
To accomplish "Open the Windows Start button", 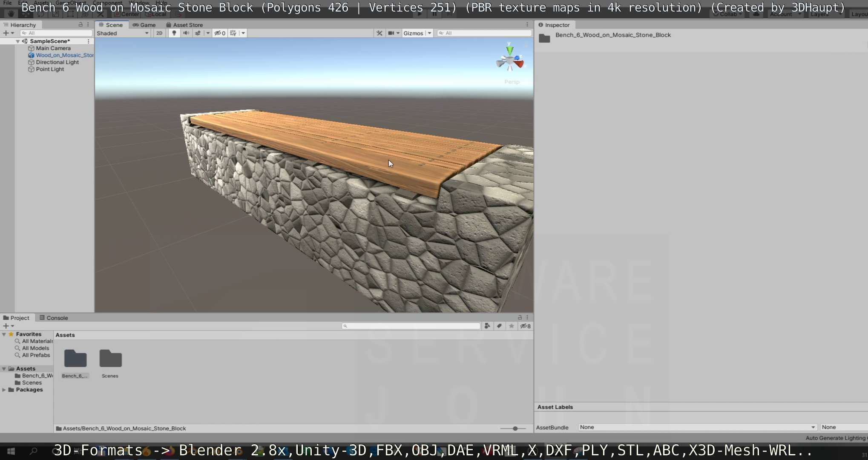I will (11, 451).
